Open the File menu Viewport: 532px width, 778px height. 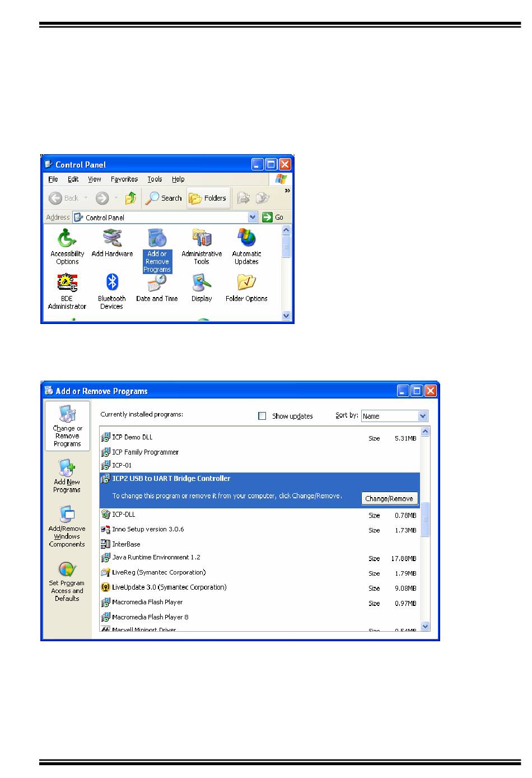click(53, 179)
